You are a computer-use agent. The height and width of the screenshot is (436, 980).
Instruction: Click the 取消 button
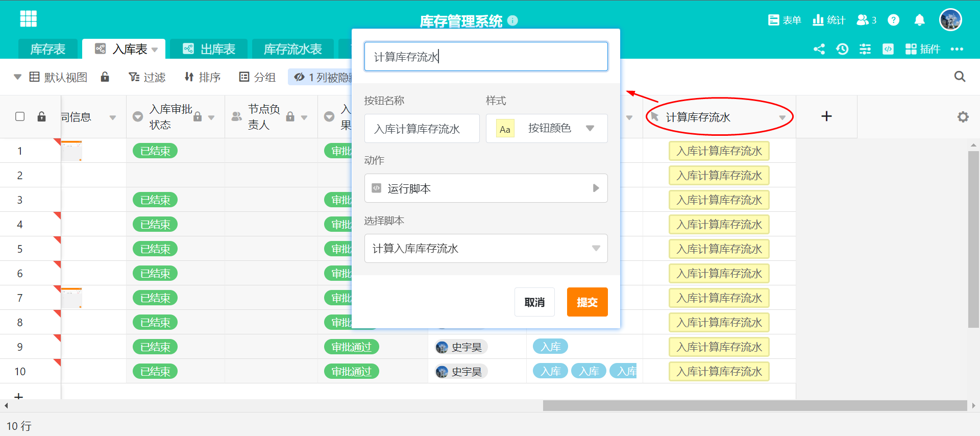click(x=534, y=302)
